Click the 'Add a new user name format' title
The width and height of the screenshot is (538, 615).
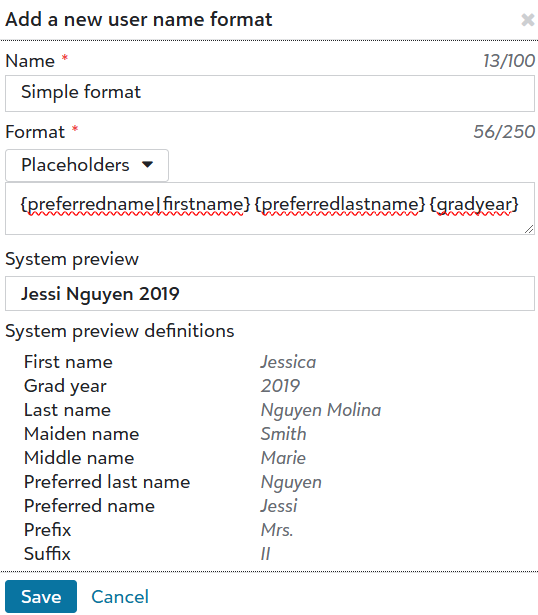(x=139, y=19)
